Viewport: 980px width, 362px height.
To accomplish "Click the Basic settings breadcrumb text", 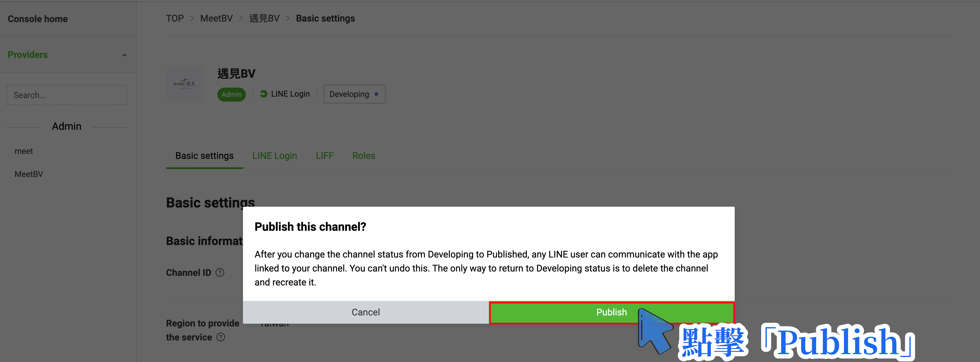I will [x=325, y=18].
